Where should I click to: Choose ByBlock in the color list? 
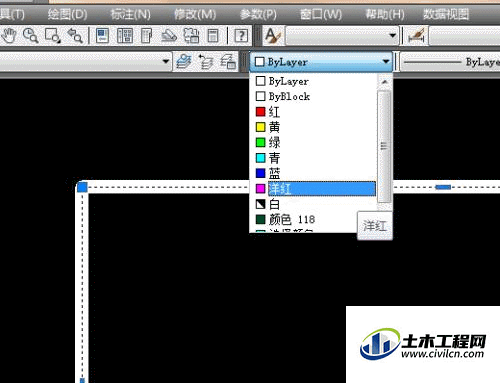point(313,96)
